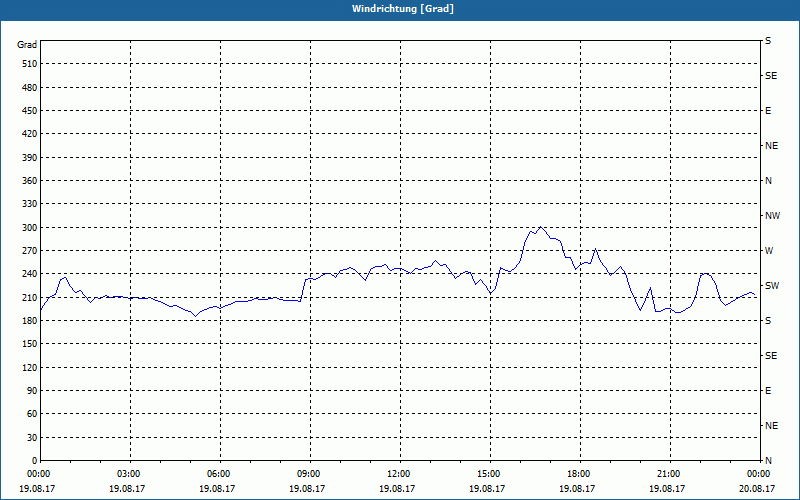Pick the NE compass label level with 390

pyautogui.click(x=771, y=146)
